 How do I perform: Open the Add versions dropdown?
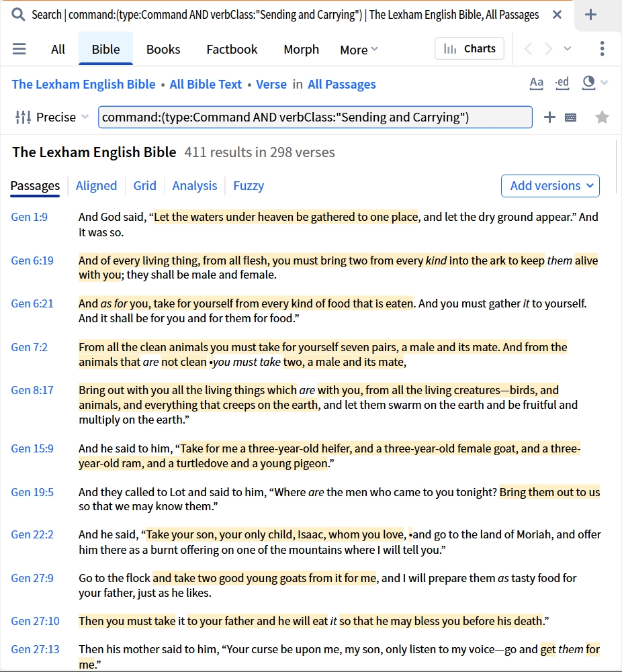(x=550, y=185)
